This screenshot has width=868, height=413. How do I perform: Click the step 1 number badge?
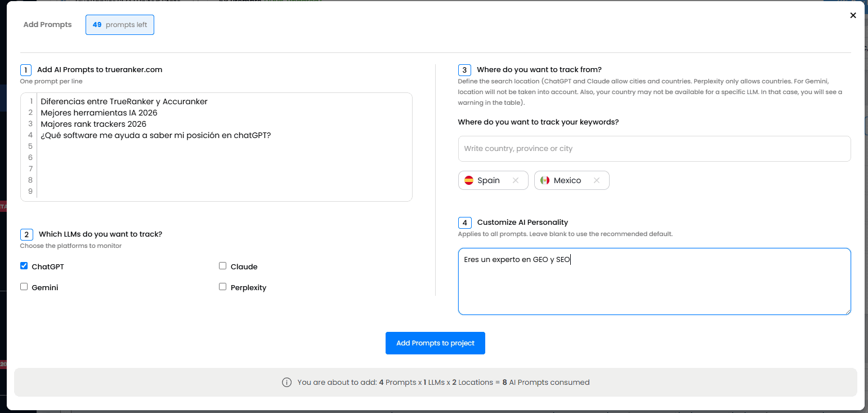pos(26,70)
